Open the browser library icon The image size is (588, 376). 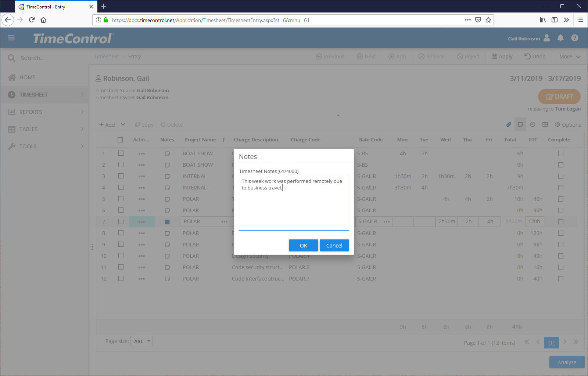[543, 20]
